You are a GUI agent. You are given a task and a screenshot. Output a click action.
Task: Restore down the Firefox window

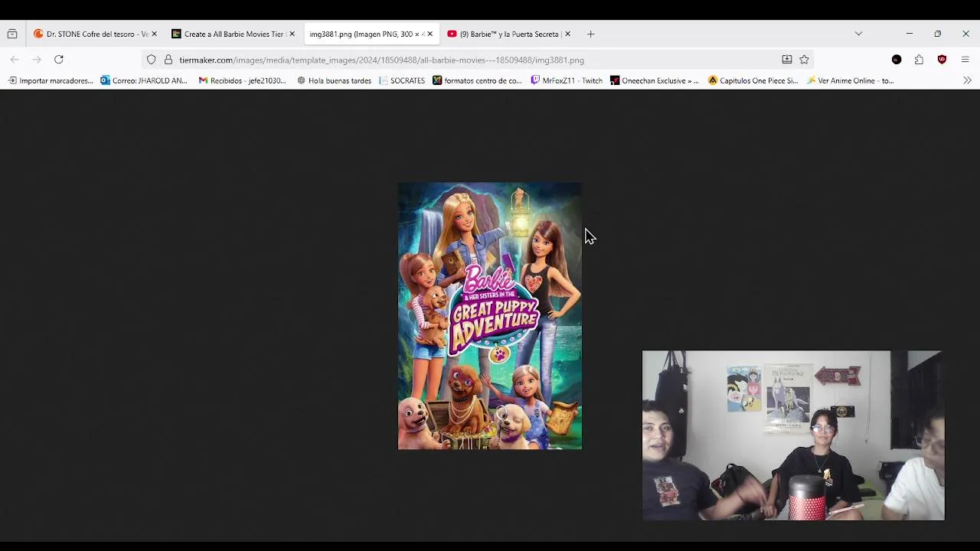937,34
